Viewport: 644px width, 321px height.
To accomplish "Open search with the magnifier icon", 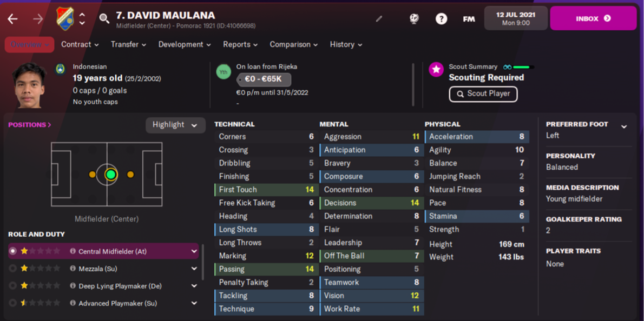I will tap(104, 19).
